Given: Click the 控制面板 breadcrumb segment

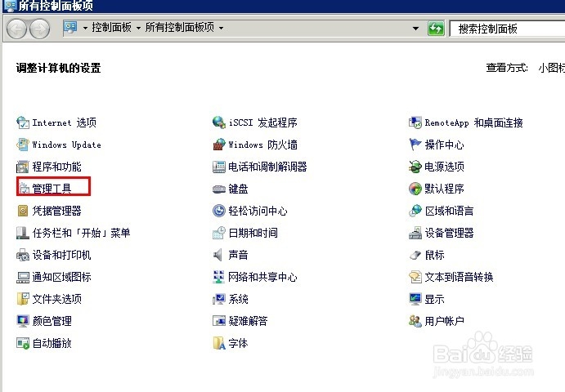Looking at the screenshot, I should (x=111, y=27).
